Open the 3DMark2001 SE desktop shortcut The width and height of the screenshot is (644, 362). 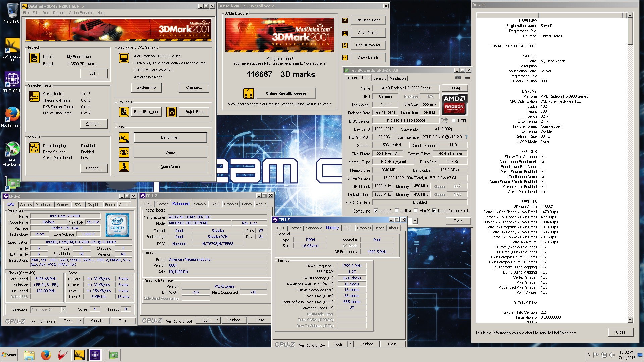[12, 50]
